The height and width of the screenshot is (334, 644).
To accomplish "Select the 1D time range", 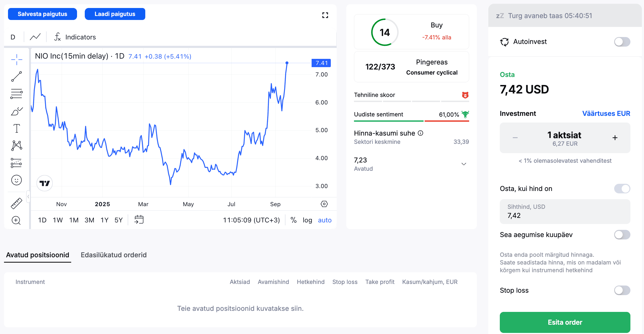I will [42, 220].
